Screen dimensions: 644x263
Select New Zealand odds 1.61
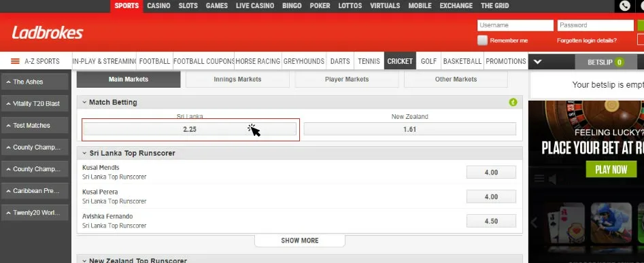[x=409, y=129]
